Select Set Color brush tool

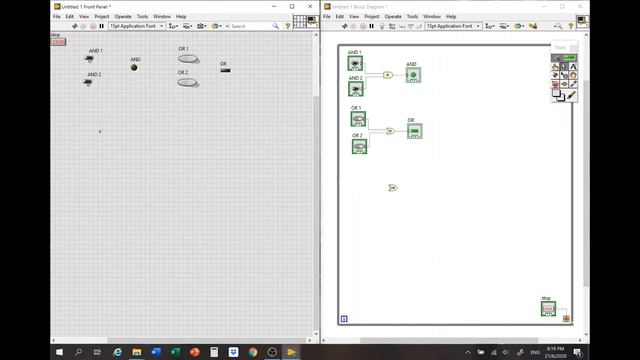point(571,95)
